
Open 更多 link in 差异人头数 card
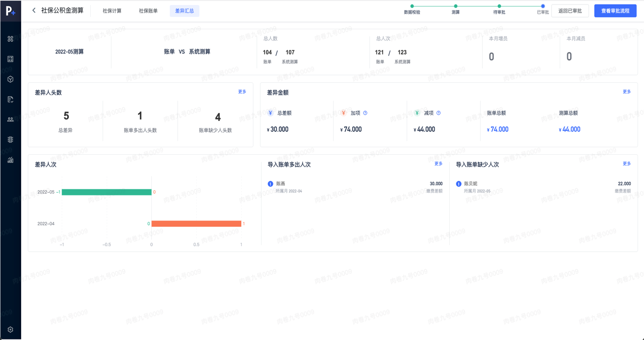tap(242, 92)
